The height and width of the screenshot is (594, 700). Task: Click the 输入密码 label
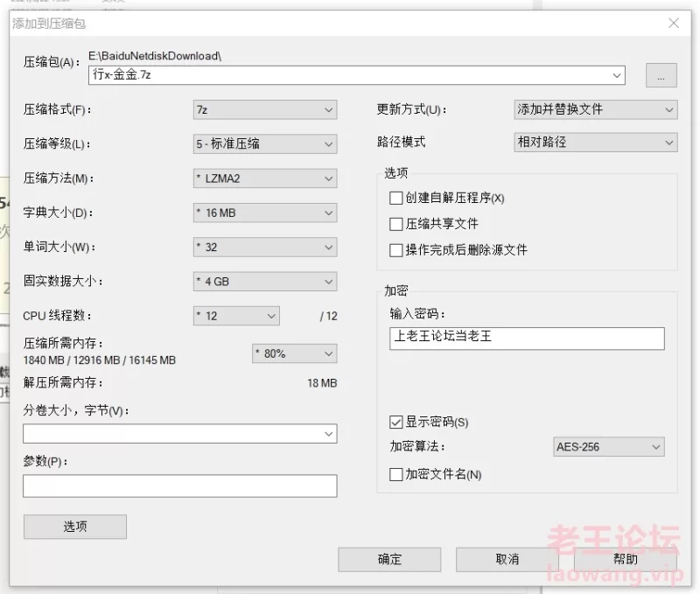[417, 314]
